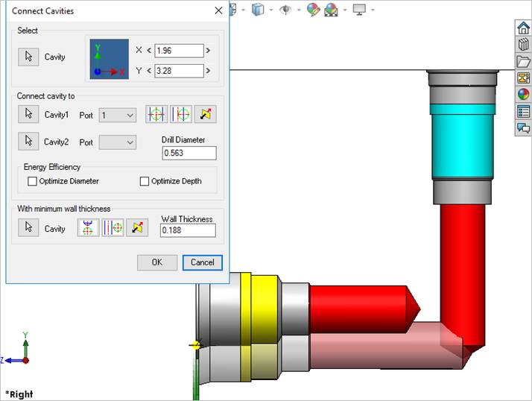Viewport: 532px width, 401px height.
Task: Click the vertical wall thickness alignment icon
Action: pos(88,227)
